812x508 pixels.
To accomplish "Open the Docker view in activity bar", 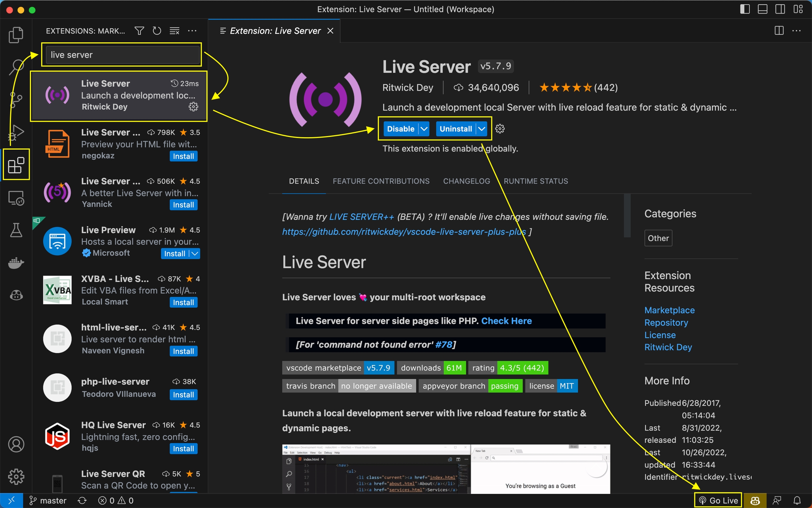I will coord(16,262).
